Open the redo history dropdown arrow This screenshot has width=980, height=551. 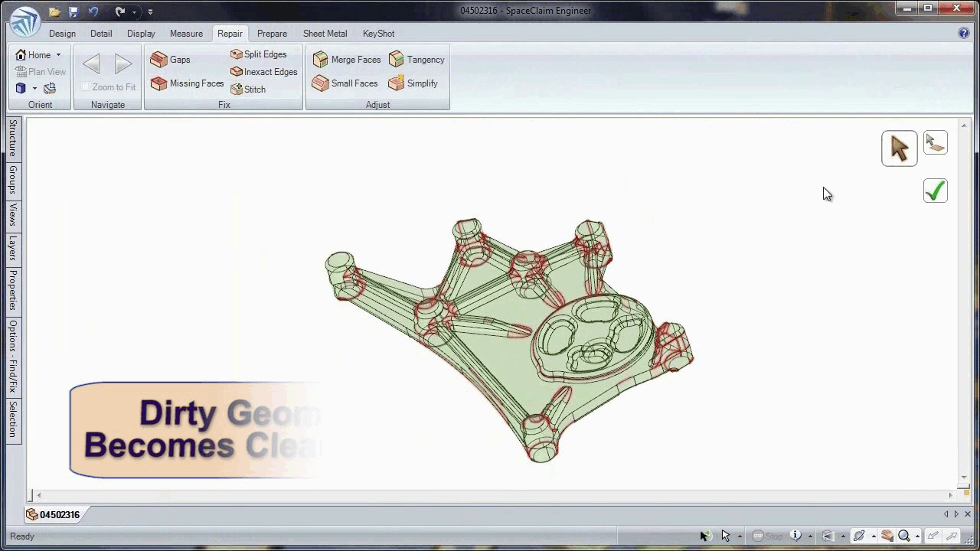click(134, 12)
